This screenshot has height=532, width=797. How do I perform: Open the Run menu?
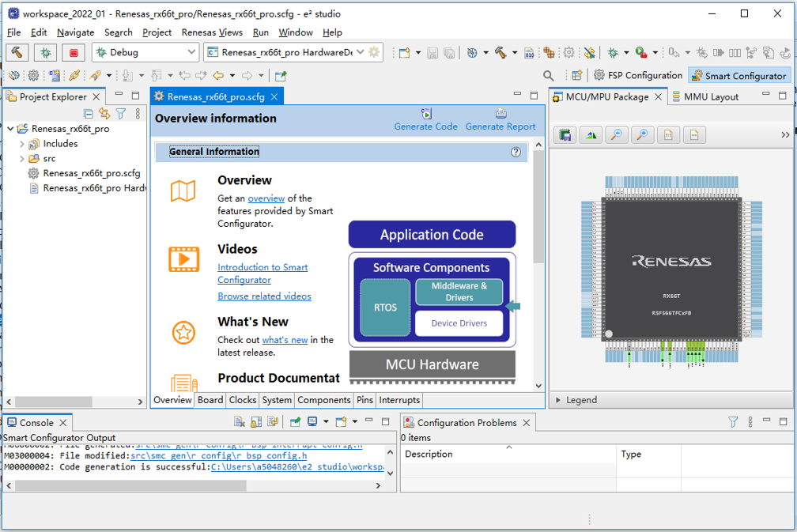pyautogui.click(x=261, y=32)
